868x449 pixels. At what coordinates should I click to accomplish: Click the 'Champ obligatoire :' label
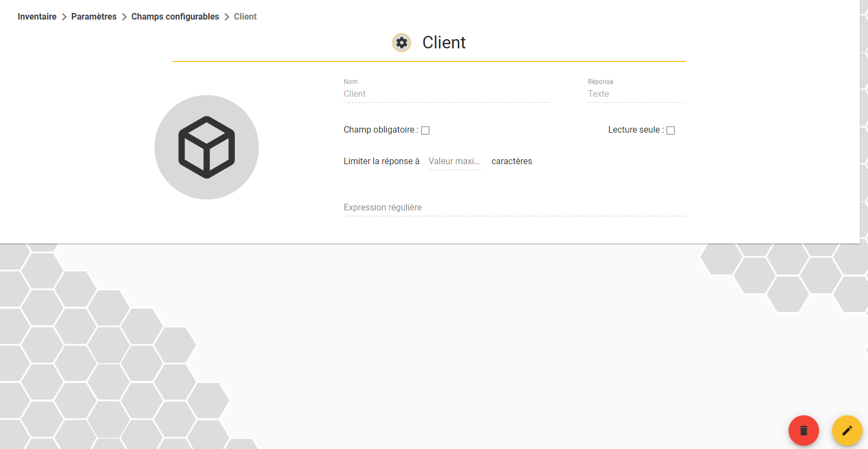[x=381, y=130]
